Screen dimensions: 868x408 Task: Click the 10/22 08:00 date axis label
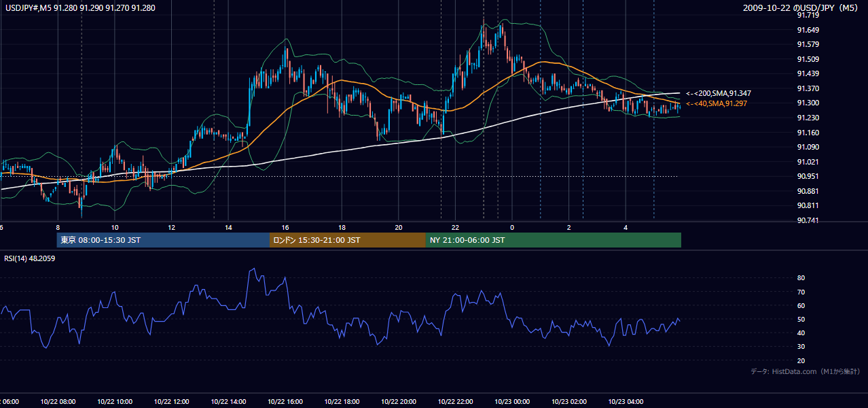(58, 402)
